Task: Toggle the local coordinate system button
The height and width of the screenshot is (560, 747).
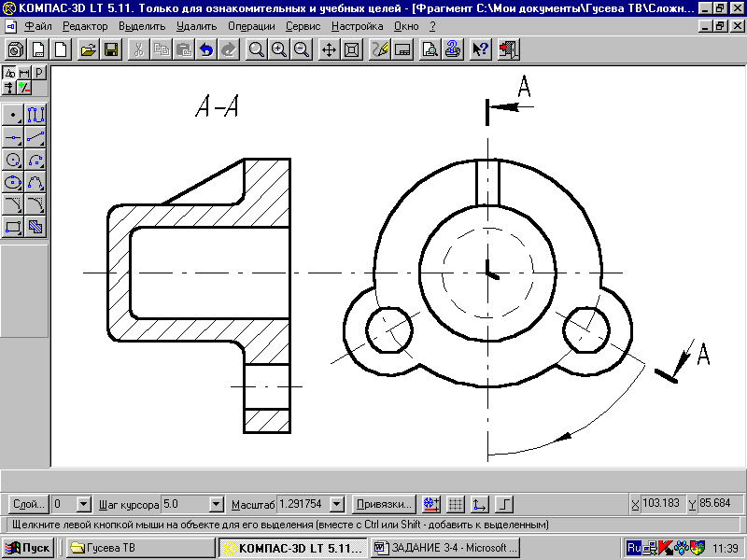Action: click(x=480, y=504)
